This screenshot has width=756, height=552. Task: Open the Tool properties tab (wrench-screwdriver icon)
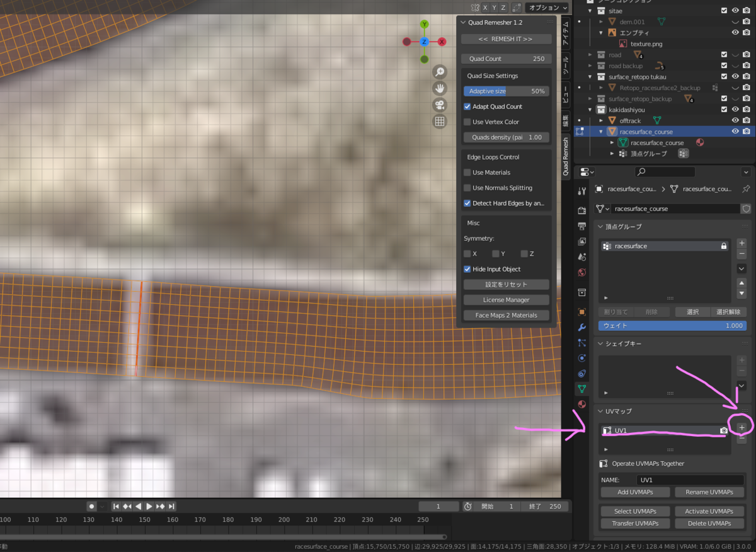point(581,190)
